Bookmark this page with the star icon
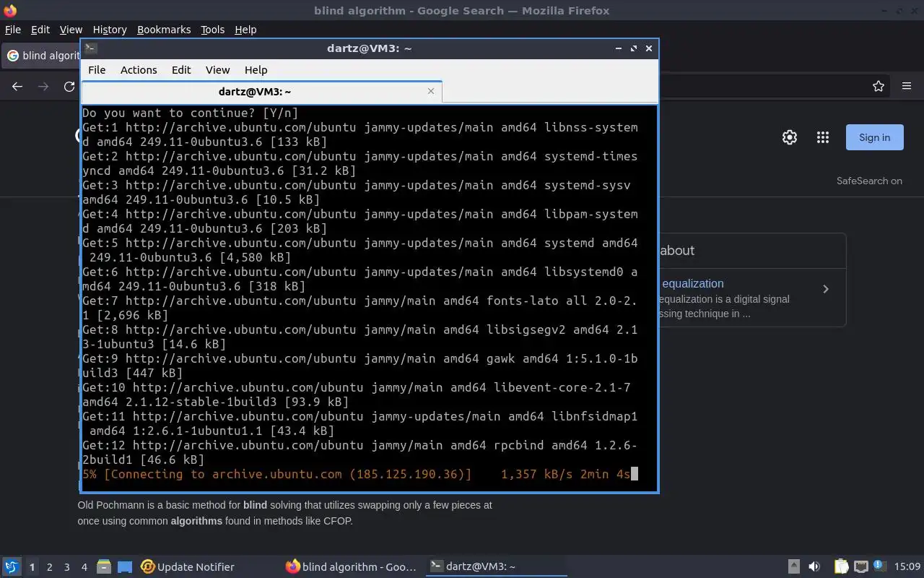This screenshot has width=924, height=578. [879, 86]
